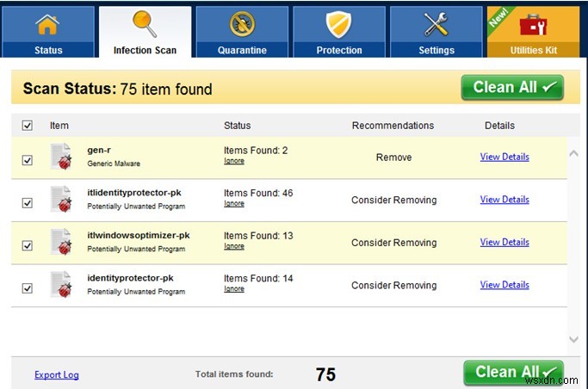The image size is (588, 389).
Task: Uncheck the select-all checkbox in header
Action: pyautogui.click(x=27, y=126)
